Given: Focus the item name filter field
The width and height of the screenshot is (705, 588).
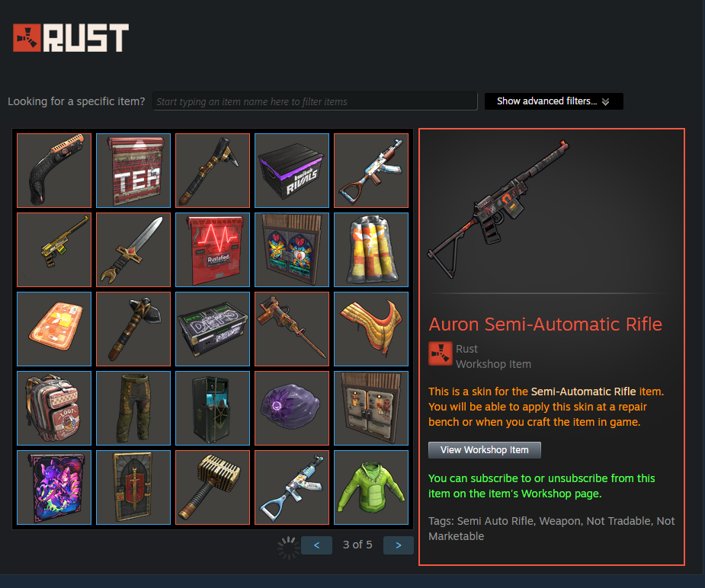Looking at the screenshot, I should click(x=315, y=101).
